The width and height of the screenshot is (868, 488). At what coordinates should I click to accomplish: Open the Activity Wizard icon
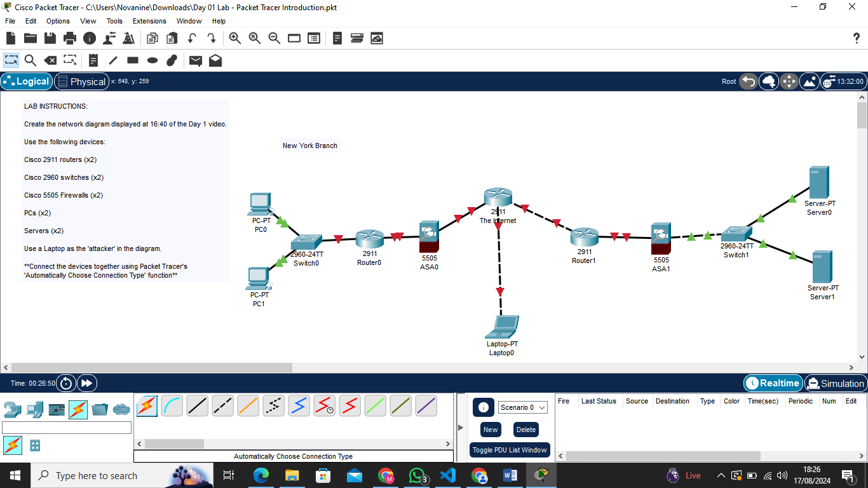(128, 38)
